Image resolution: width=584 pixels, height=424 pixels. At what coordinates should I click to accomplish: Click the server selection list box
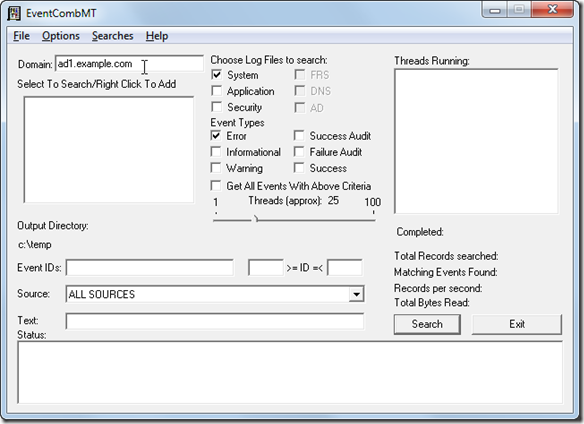click(109, 150)
